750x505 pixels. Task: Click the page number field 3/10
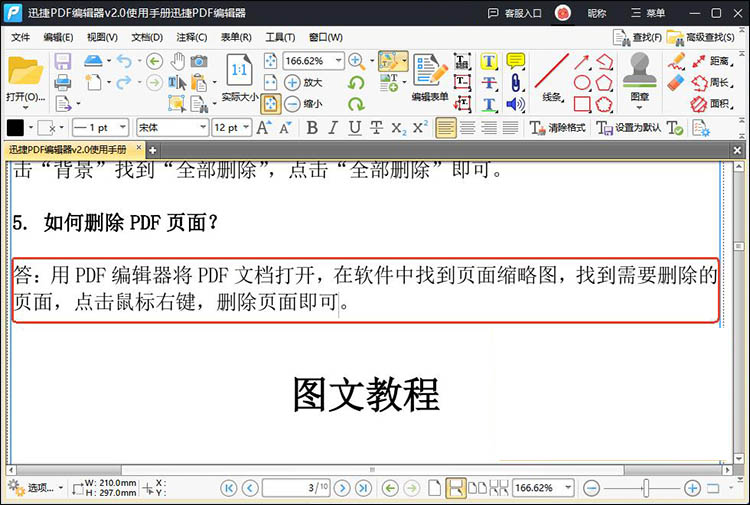tap(296, 488)
